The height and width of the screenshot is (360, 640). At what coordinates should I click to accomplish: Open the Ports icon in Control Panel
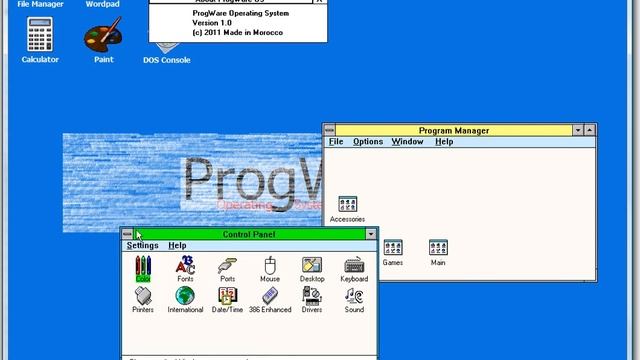[227, 269]
